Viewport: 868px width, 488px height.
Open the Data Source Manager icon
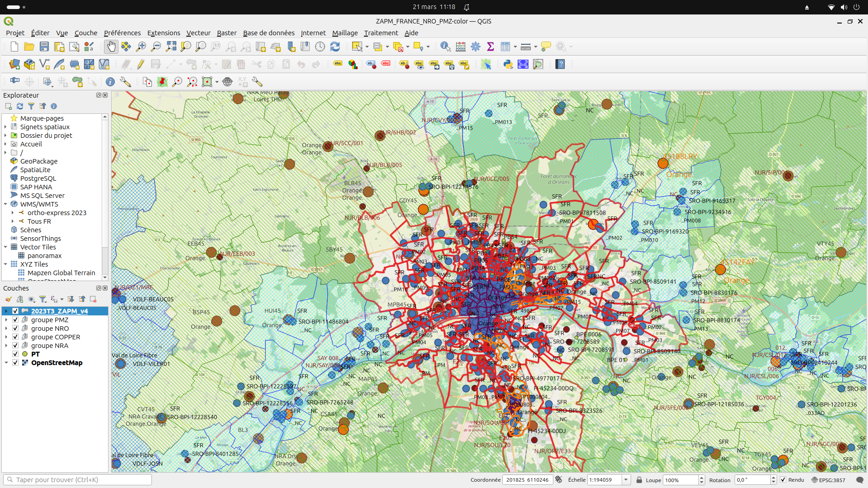[14, 64]
